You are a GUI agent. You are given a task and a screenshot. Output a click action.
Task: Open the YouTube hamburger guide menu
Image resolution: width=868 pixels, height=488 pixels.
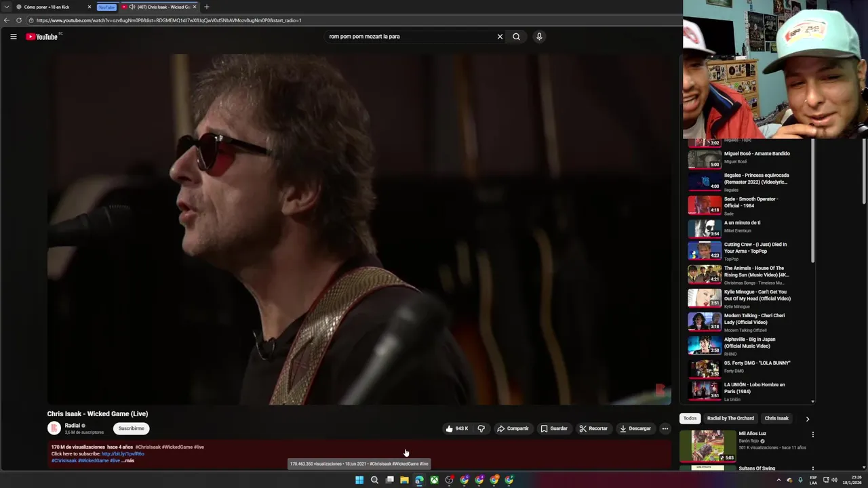pyautogui.click(x=14, y=37)
